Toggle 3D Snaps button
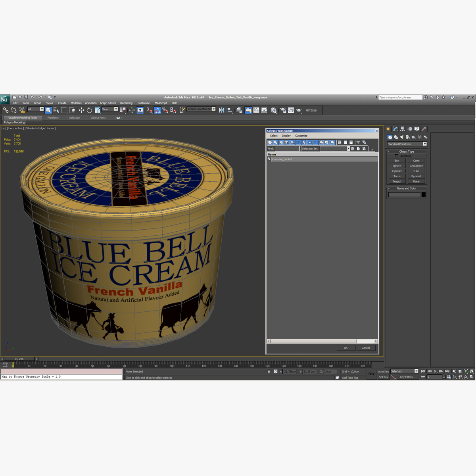The height and width of the screenshot is (476, 476). [149, 110]
